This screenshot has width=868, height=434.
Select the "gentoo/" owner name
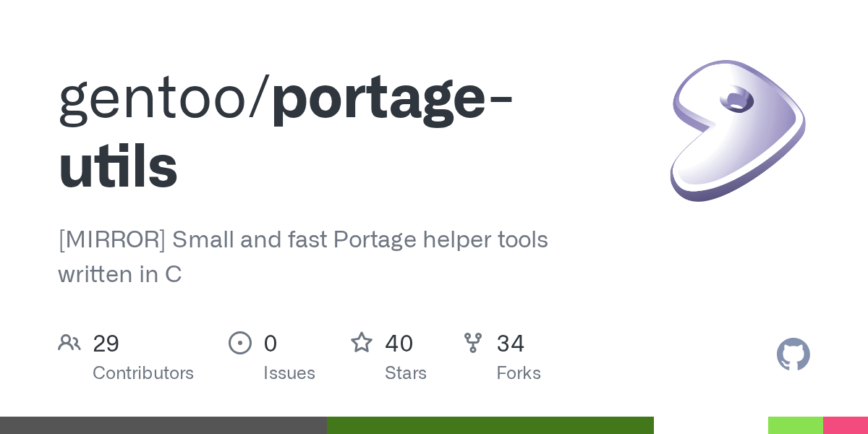[164, 101]
